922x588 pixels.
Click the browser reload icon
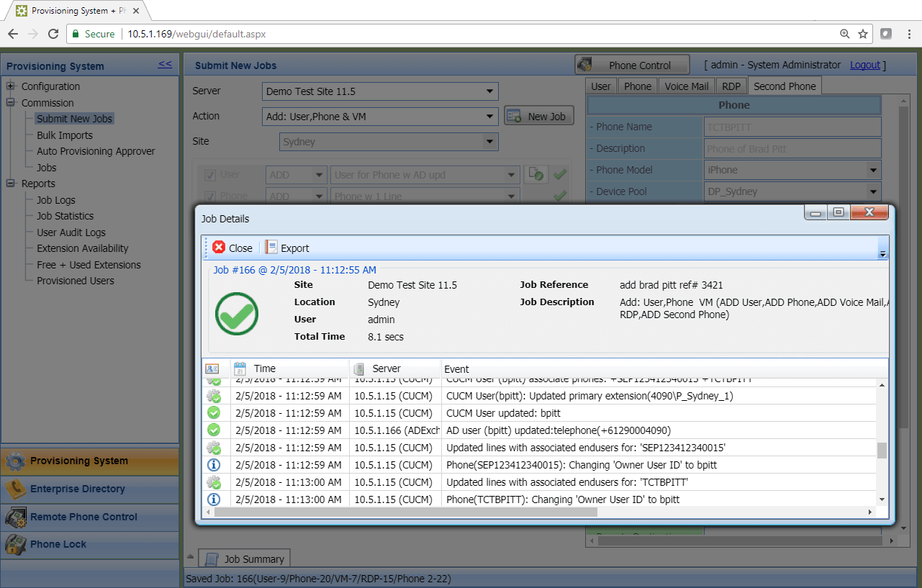pyautogui.click(x=53, y=34)
